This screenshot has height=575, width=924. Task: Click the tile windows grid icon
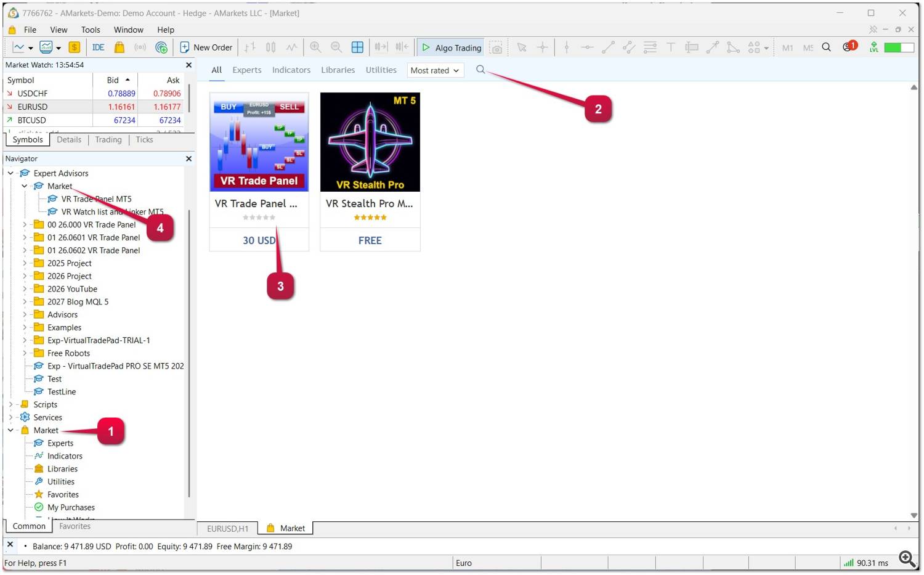click(357, 47)
